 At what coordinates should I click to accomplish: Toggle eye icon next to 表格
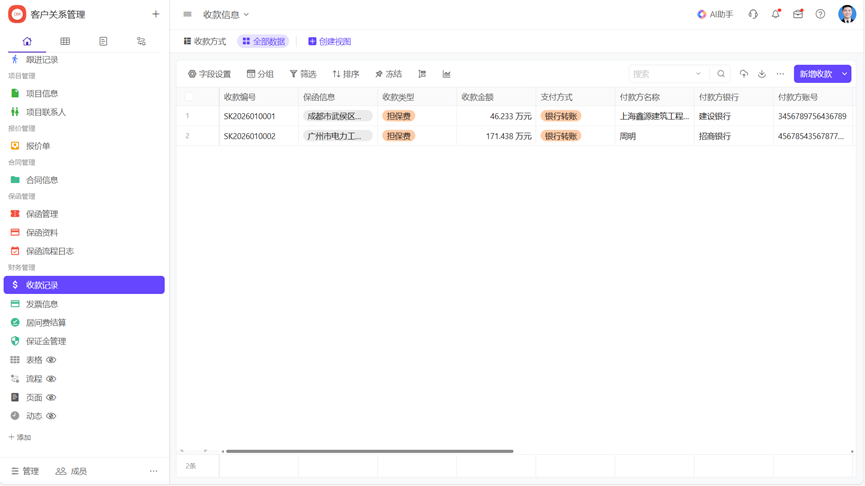[51, 360]
